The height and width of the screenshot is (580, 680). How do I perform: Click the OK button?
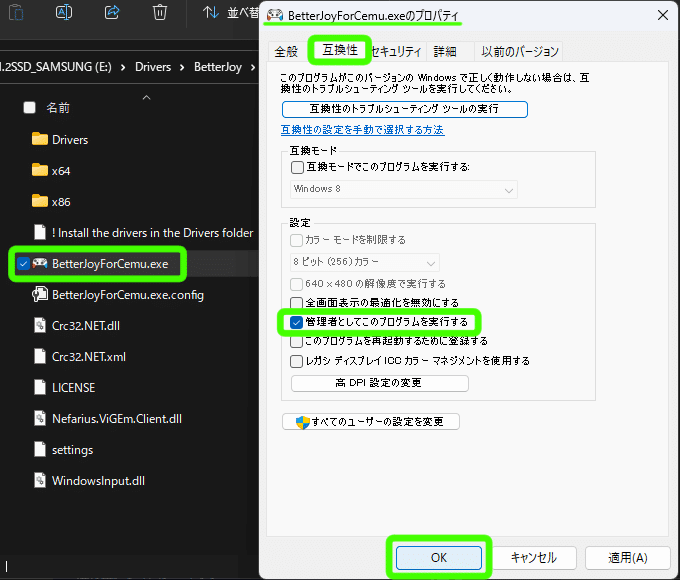(439, 557)
